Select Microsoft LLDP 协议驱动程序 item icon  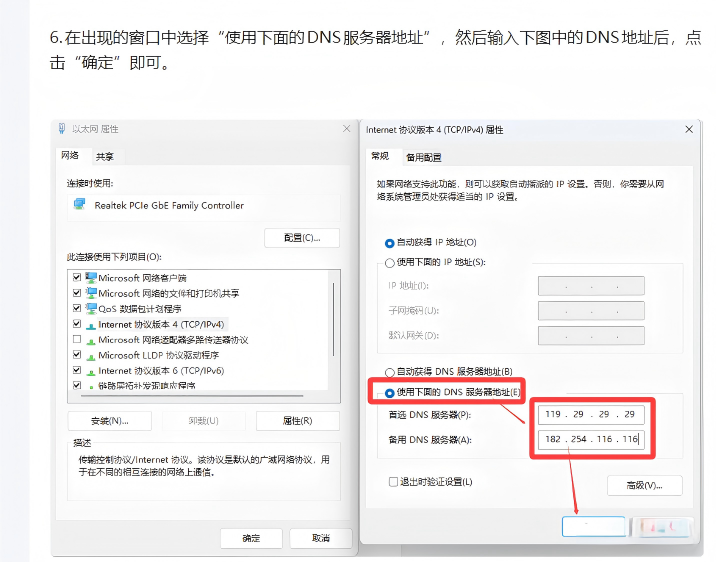91,356
